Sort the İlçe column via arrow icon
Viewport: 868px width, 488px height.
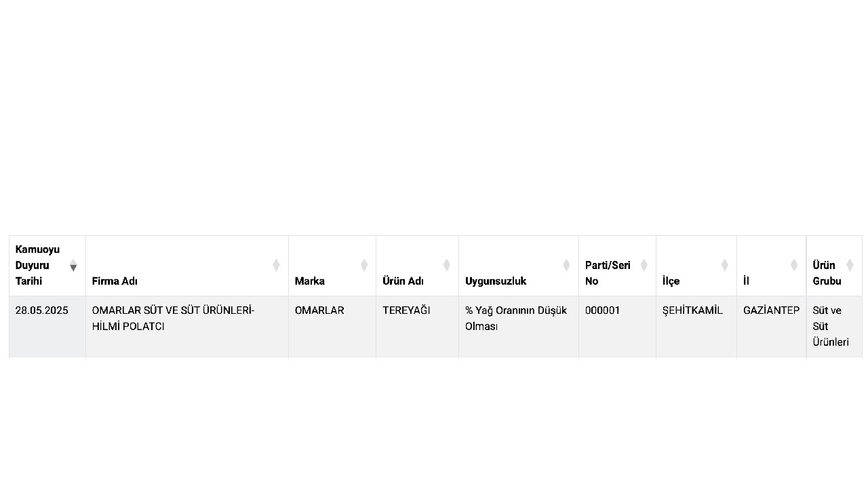(x=724, y=265)
